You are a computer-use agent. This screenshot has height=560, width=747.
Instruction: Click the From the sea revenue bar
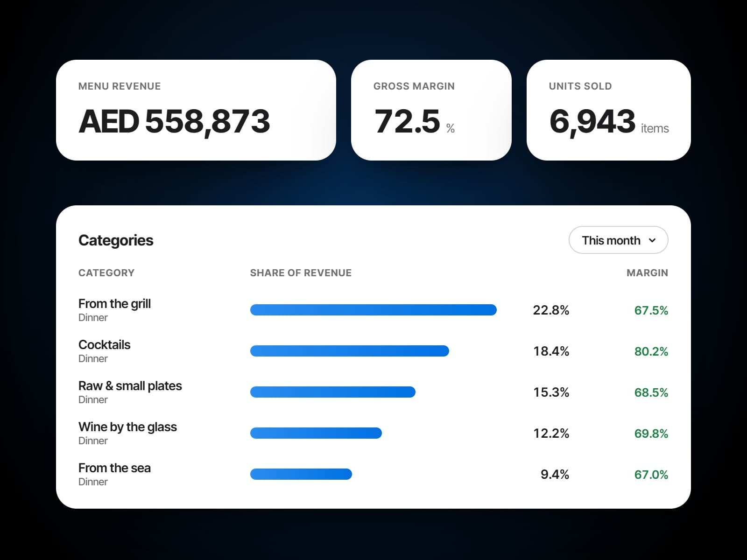(x=301, y=474)
